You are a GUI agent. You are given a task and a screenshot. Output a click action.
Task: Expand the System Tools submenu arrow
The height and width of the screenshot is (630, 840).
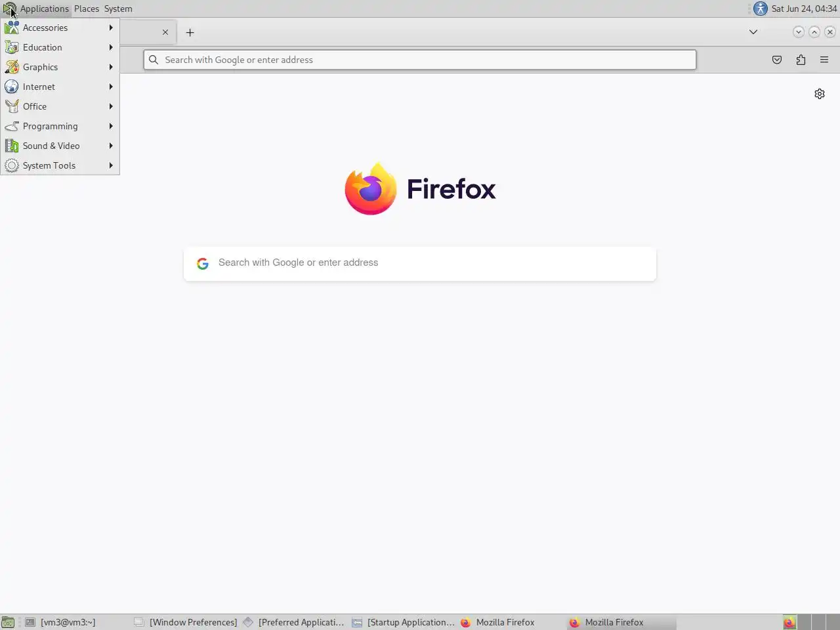tap(111, 165)
